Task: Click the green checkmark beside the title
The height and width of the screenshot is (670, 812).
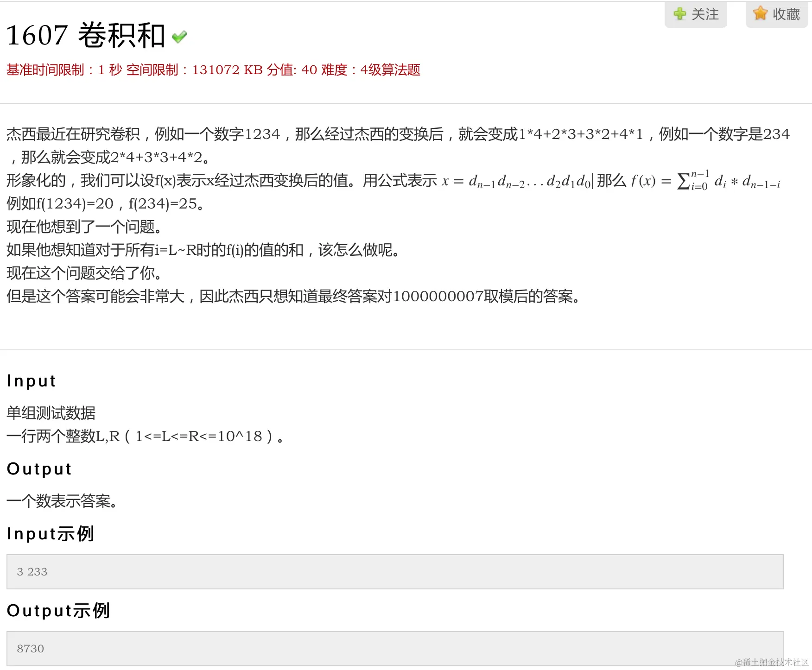Action: coord(179,37)
